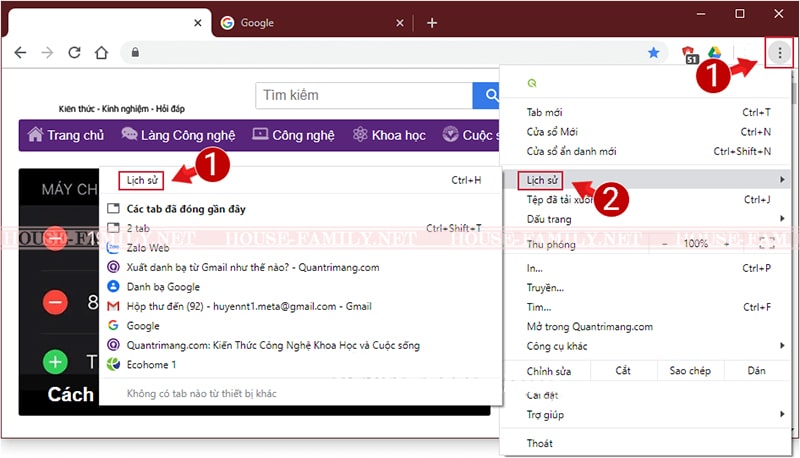Close the first active tab

[x=198, y=22]
